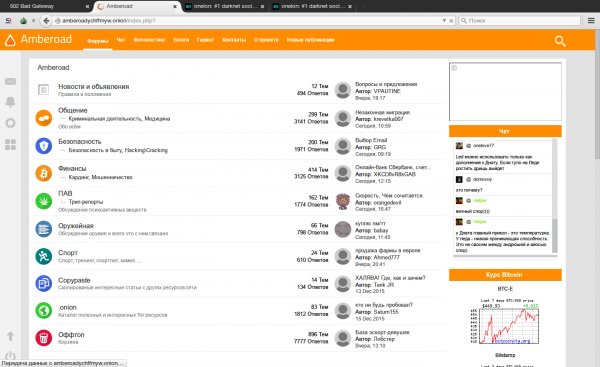Click the Tor onion toolbar icon
The width and height of the screenshot is (600, 367).
point(24,21)
